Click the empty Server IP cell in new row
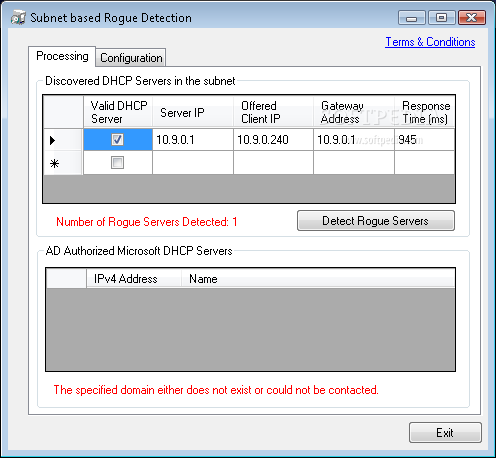 click(193, 163)
